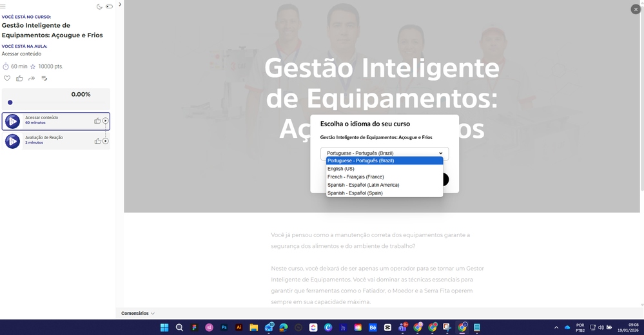Open CapCut from the taskbar
This screenshot has height=335, width=644.
point(387,327)
